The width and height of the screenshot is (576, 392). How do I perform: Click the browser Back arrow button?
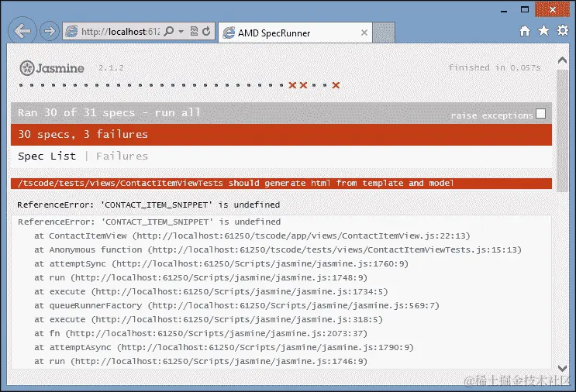pos(22,30)
